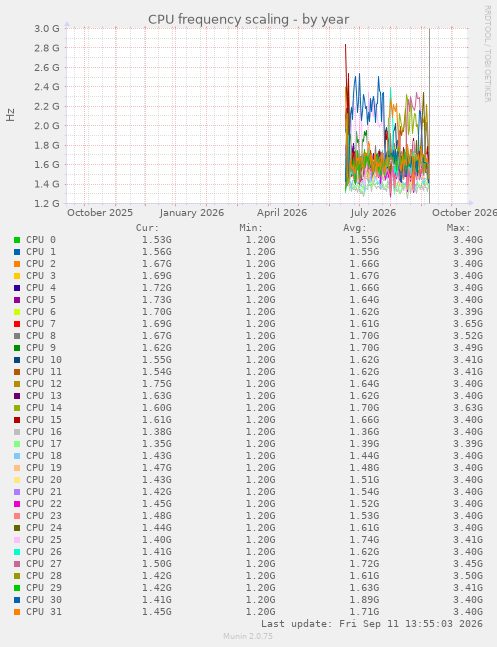This screenshot has width=497, height=647.
Task: Click the dark red spike near 2.8 G
Action: click(346, 52)
